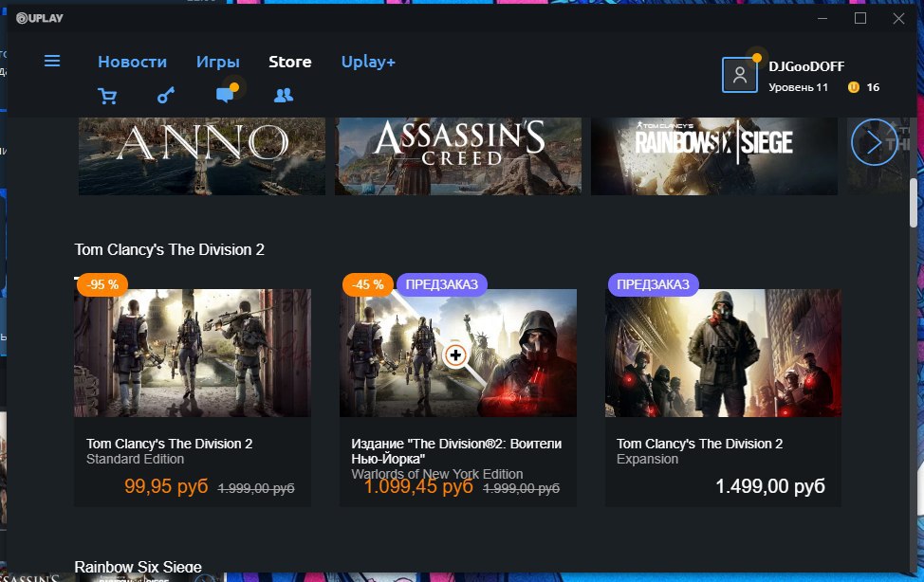This screenshot has height=582, width=924.
Task: Click the DJGooDOFF username
Action: click(806, 66)
